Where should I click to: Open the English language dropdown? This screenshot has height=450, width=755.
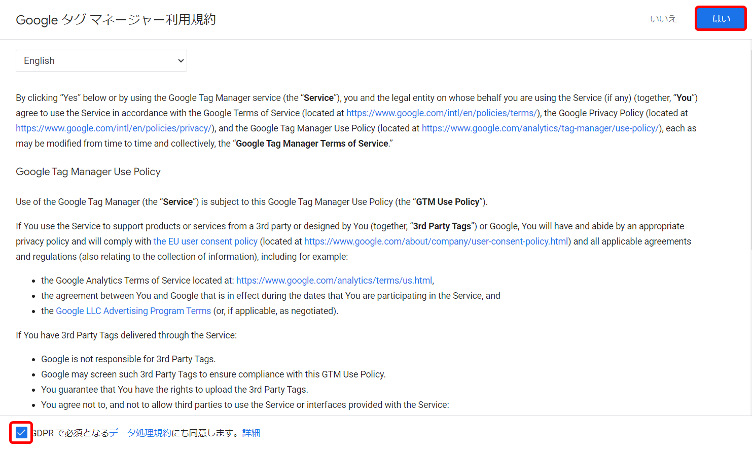tap(101, 61)
